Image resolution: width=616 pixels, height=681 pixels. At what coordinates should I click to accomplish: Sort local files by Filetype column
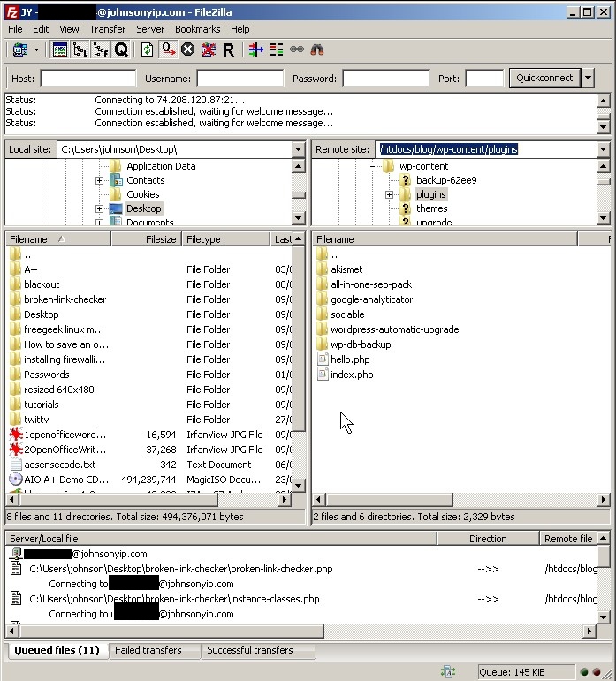[x=225, y=239]
